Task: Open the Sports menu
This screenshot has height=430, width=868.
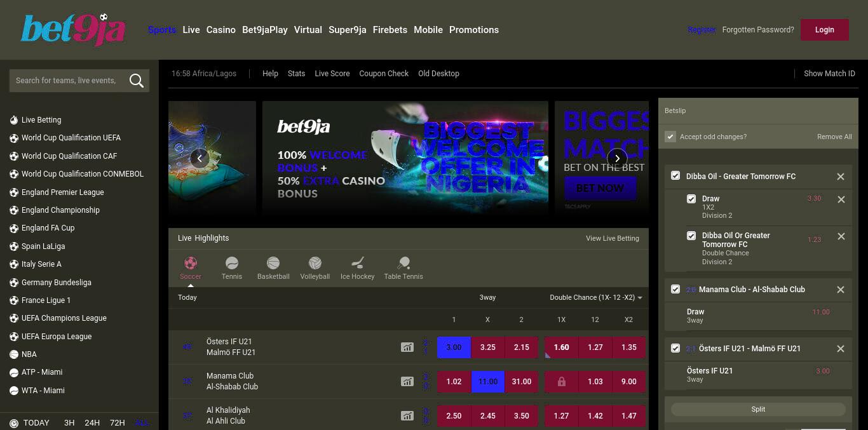Action: click(x=162, y=30)
